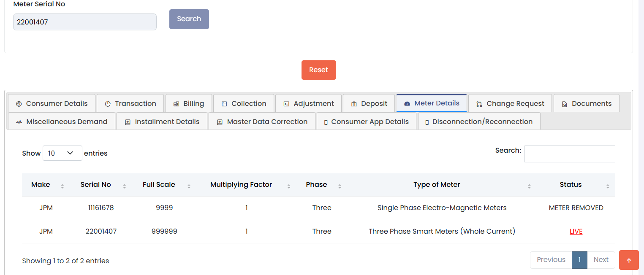Open the Installment Details tab

pos(162,121)
